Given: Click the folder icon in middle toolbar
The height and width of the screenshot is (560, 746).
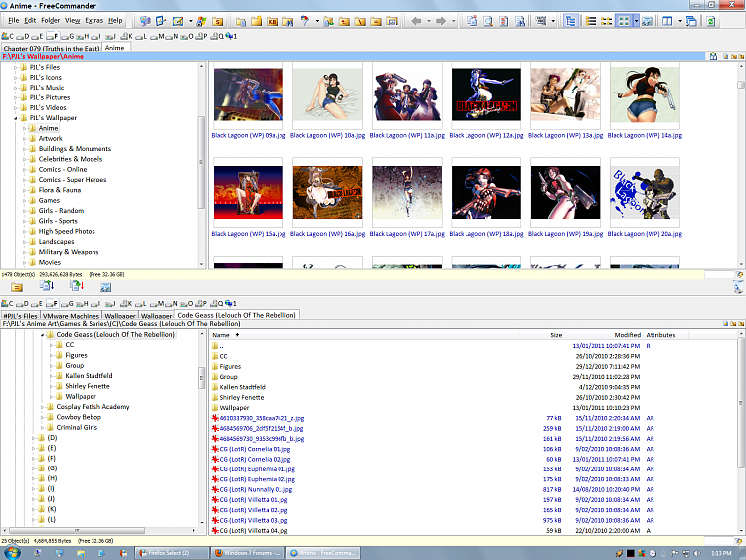Looking at the screenshot, I should coord(17,287).
